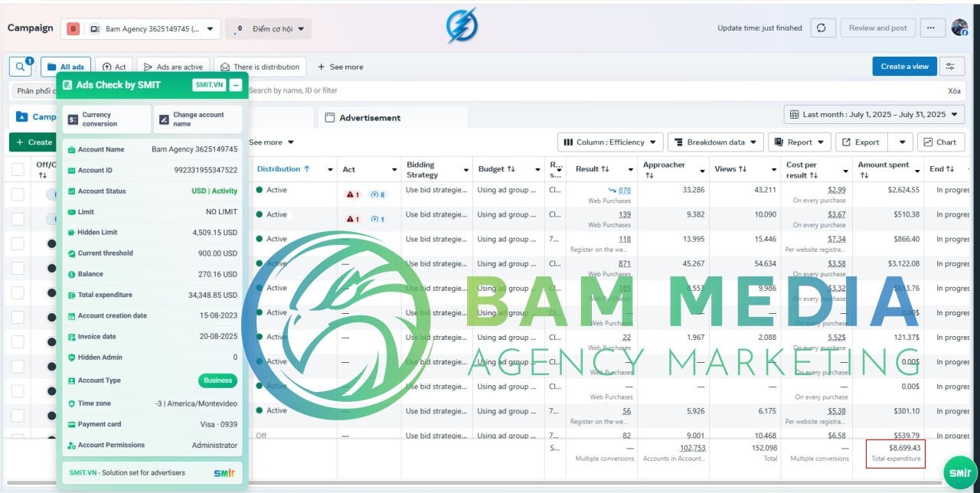Click the Business account type badge
Image resolution: width=980 pixels, height=493 pixels.
click(x=218, y=380)
